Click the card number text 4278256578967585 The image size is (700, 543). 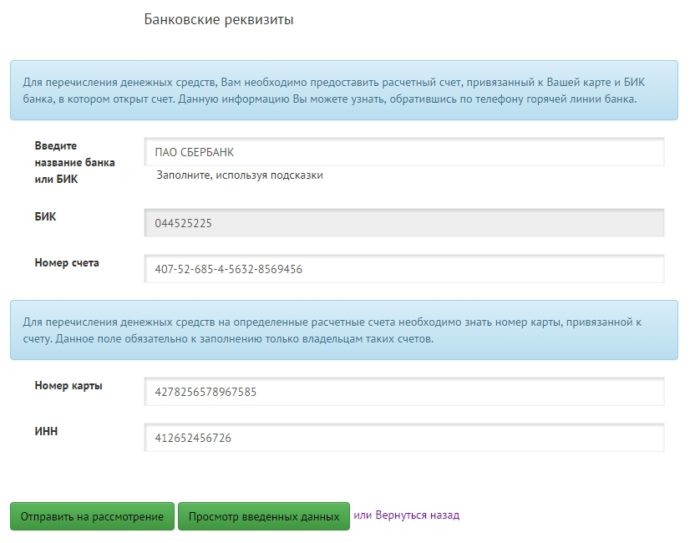tap(206, 392)
